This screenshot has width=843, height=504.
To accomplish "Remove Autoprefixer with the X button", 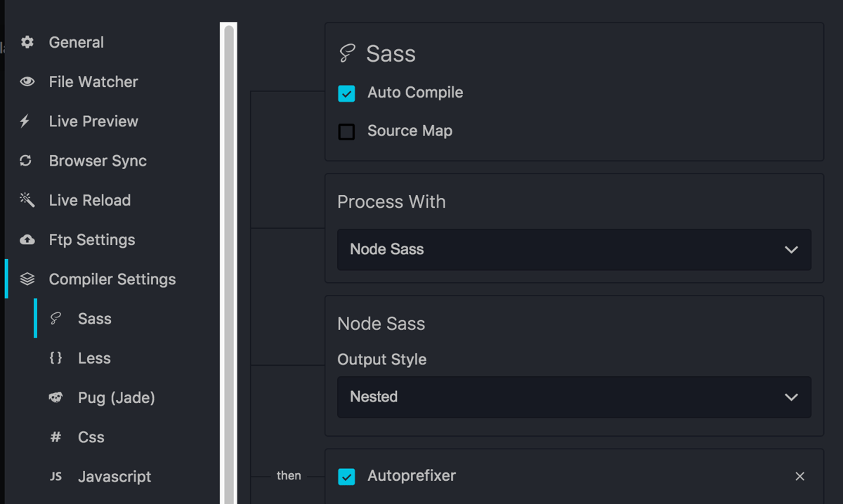I will [800, 476].
